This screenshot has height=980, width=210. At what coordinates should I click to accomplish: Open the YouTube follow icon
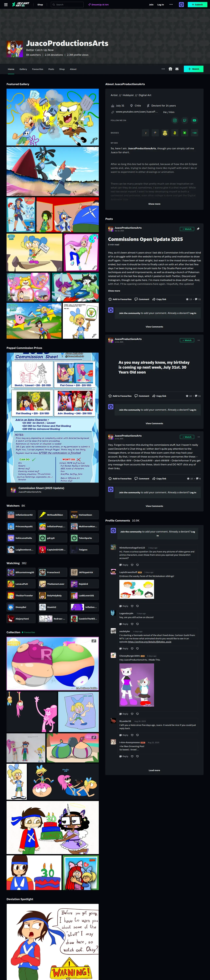[x=194, y=120]
